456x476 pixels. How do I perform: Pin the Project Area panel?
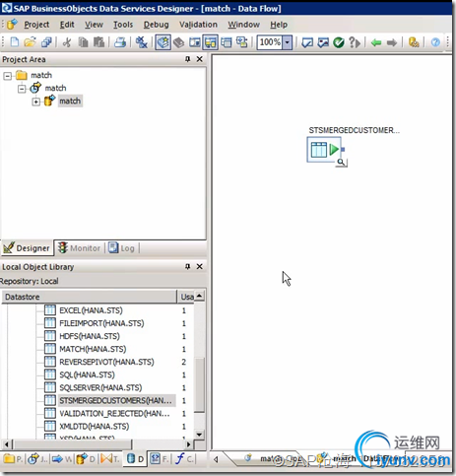click(187, 59)
